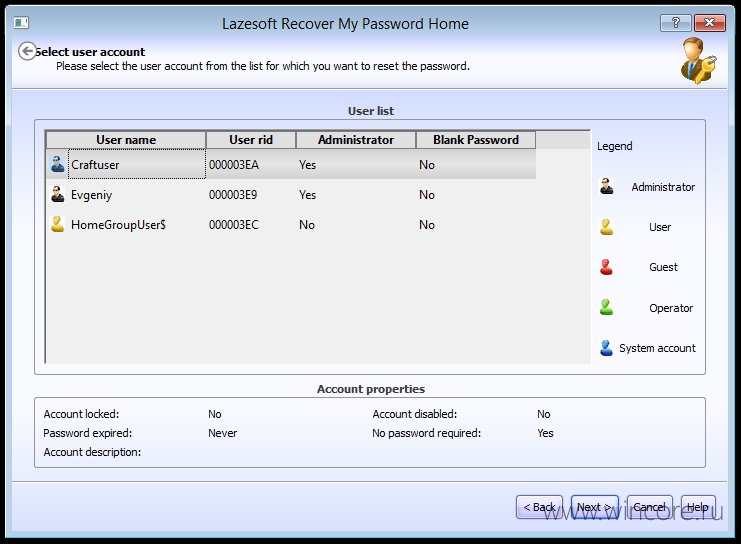This screenshot has height=544, width=741.
Task: Click the round back arrow icon
Action: (x=27, y=51)
